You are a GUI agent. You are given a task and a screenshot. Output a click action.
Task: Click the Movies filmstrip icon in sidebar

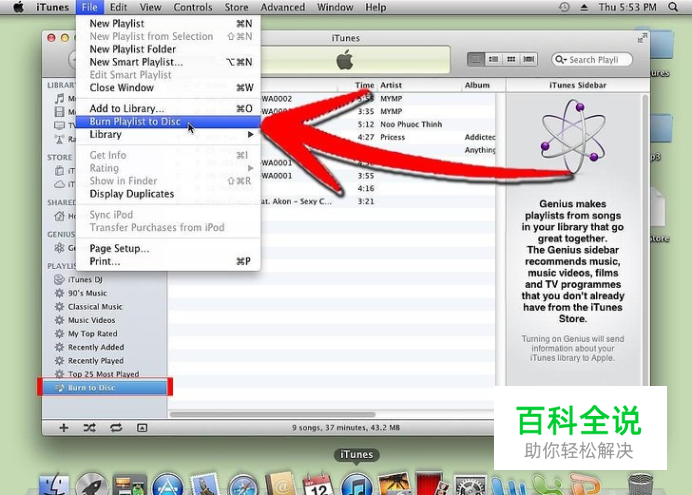60,112
